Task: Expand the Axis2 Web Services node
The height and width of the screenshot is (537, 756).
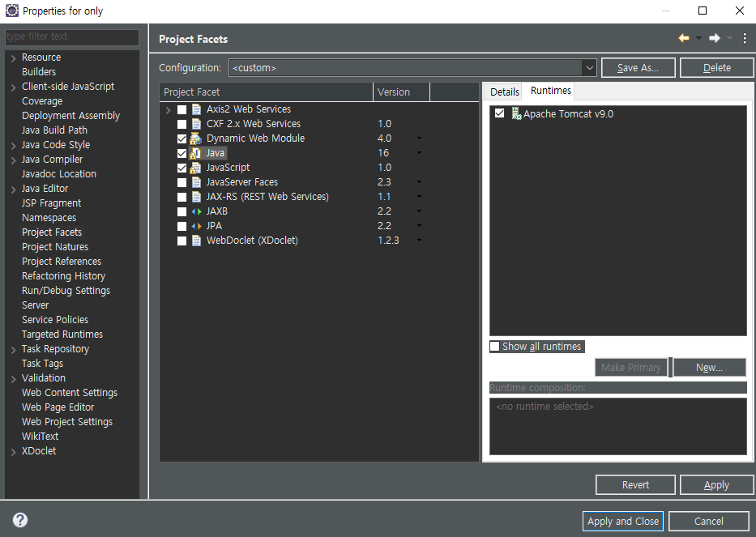Action: (x=168, y=110)
